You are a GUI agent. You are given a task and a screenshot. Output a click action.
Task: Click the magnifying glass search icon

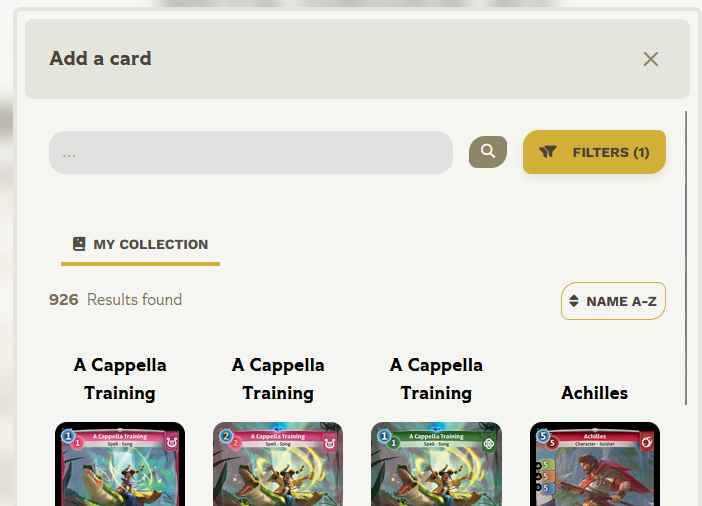[488, 152]
